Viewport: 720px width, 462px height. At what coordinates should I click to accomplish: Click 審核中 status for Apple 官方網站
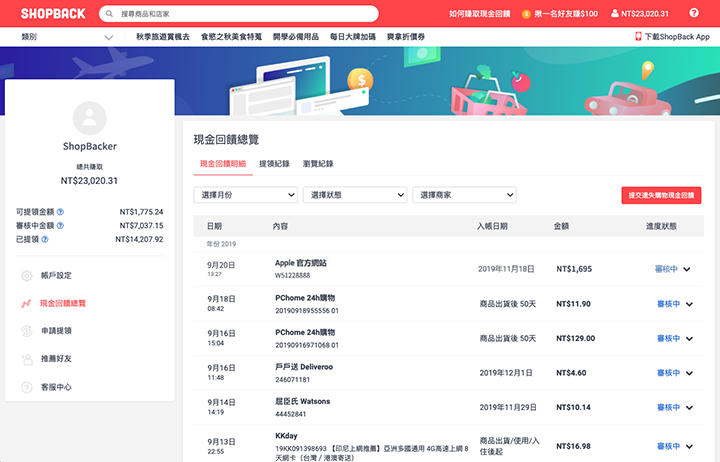(x=666, y=269)
